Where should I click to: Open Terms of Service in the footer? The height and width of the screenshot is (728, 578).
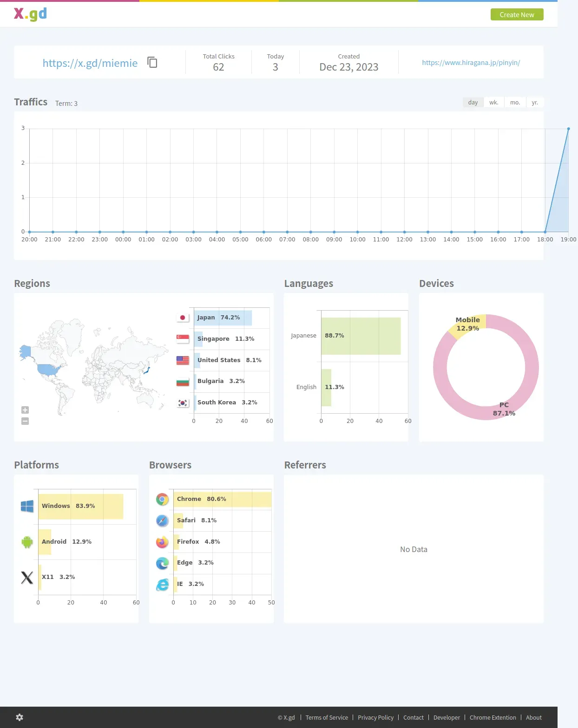tap(327, 717)
